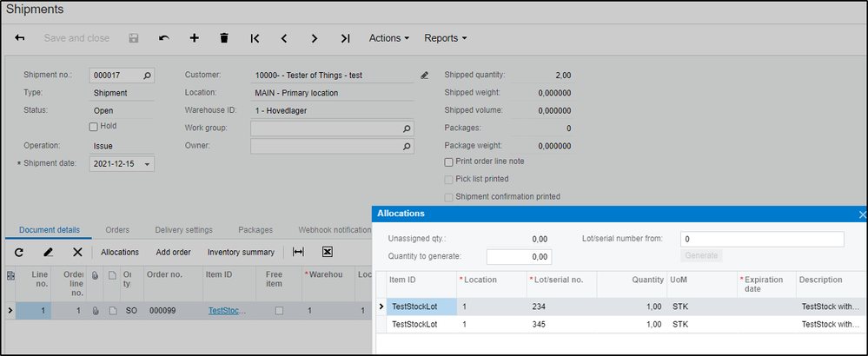Open the Shipment date picker dropdown

[147, 164]
